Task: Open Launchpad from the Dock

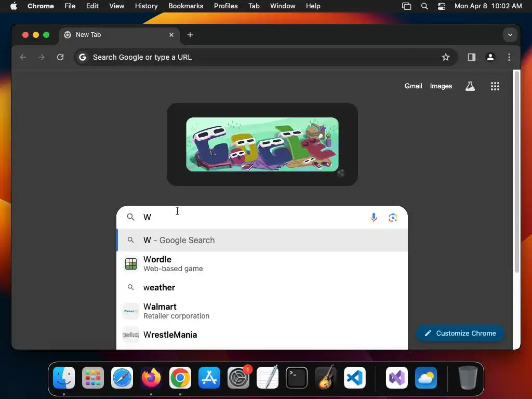Action: click(x=93, y=378)
